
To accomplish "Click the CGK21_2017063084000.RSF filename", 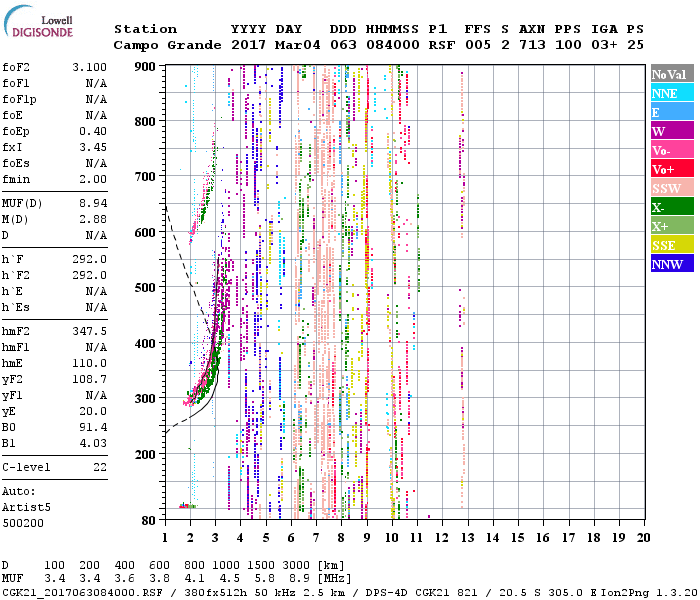I will click(x=82, y=592).
